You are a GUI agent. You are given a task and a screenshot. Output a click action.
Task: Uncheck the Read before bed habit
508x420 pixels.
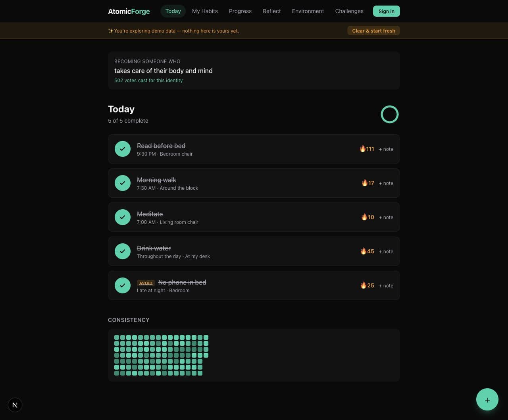(123, 149)
